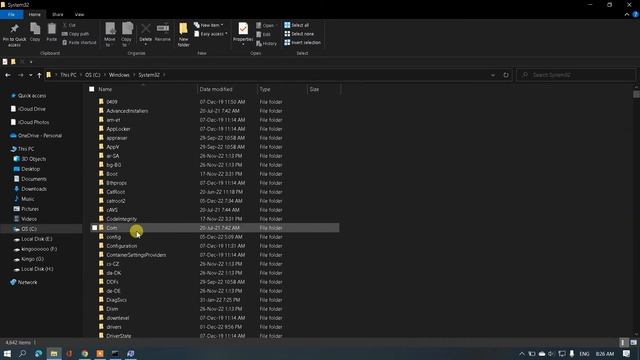Screen dimensions: 640x360
Task: Create a New folder from ribbon
Action: coord(183,34)
